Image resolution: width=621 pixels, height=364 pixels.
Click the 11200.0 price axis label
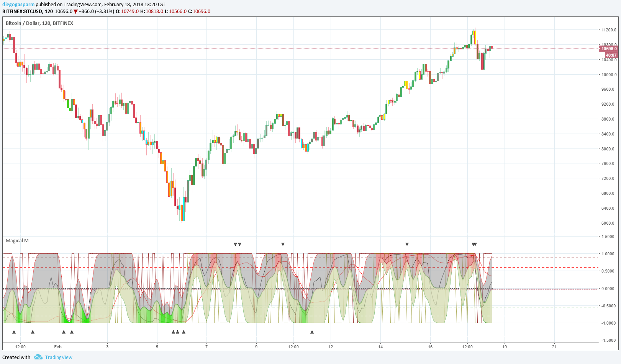609,30
